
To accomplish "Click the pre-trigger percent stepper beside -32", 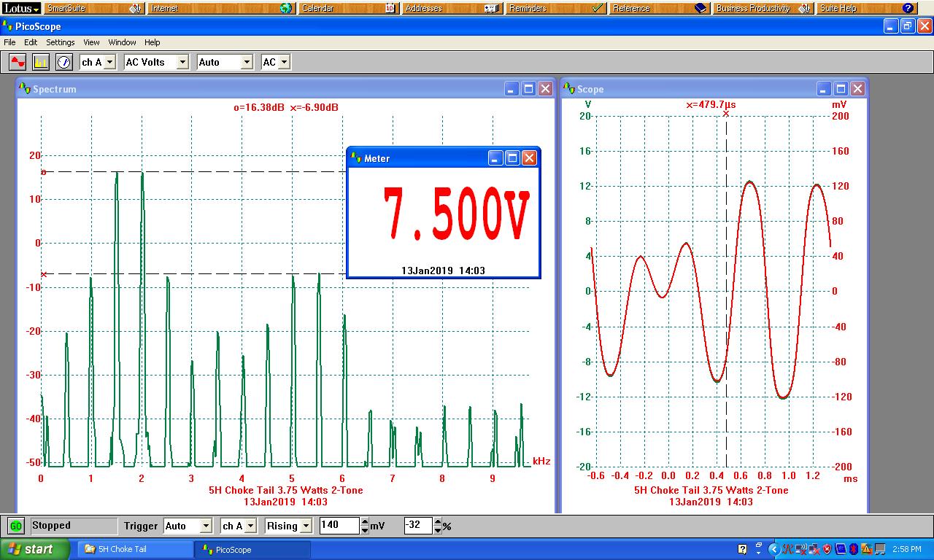I will 438,526.
